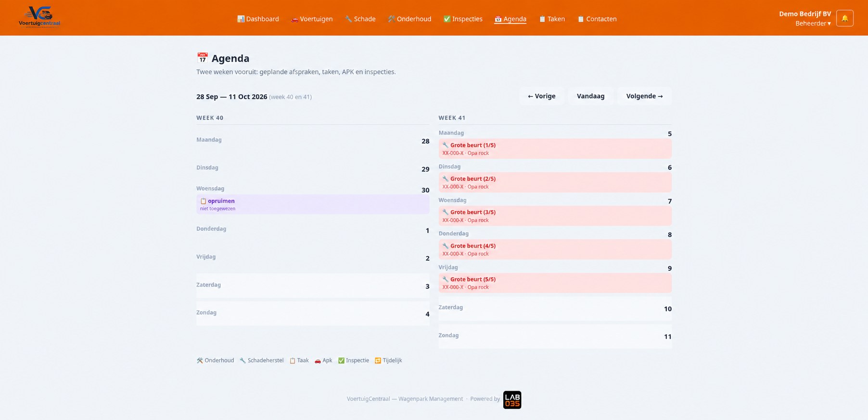The width and height of the screenshot is (868, 420).
Task: Click the Zondag 11 day row
Action: (x=555, y=336)
